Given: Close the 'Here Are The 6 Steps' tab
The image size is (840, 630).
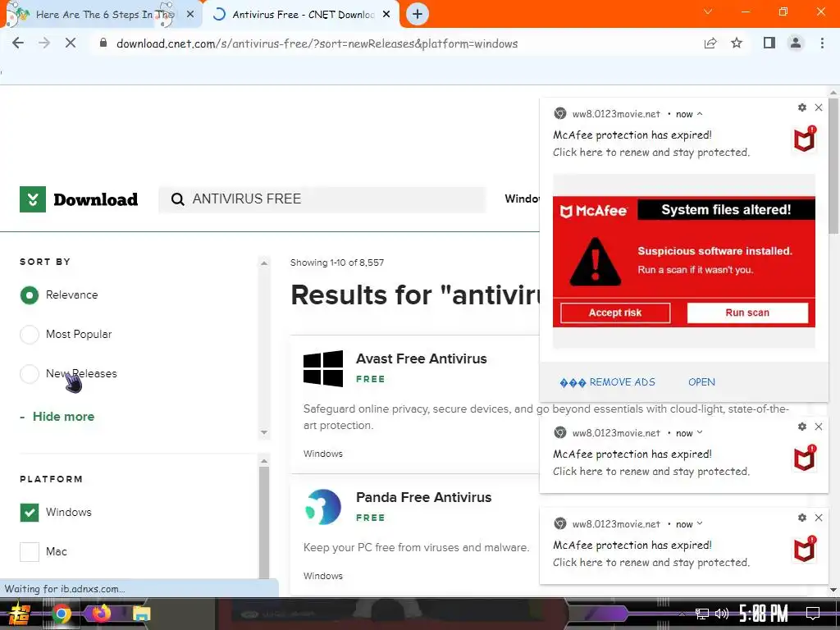Looking at the screenshot, I should pyautogui.click(x=190, y=15).
